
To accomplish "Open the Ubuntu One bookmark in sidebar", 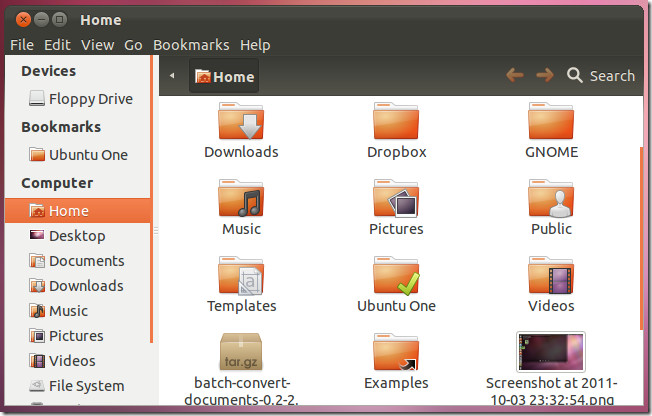I will click(78, 155).
